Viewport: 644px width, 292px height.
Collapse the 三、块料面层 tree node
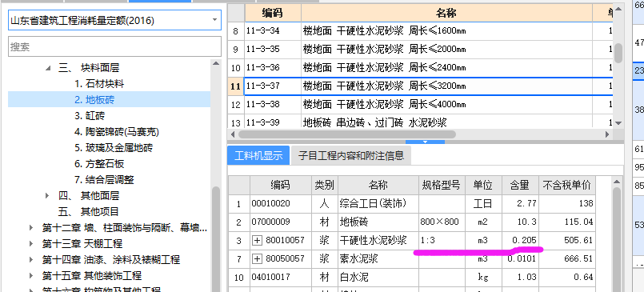pos(48,68)
